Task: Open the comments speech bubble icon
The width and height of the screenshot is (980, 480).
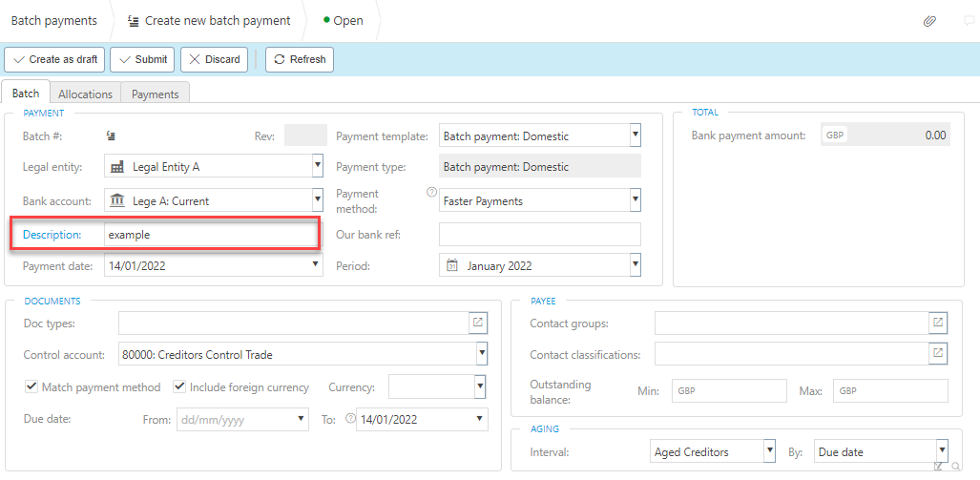Action: (x=970, y=21)
